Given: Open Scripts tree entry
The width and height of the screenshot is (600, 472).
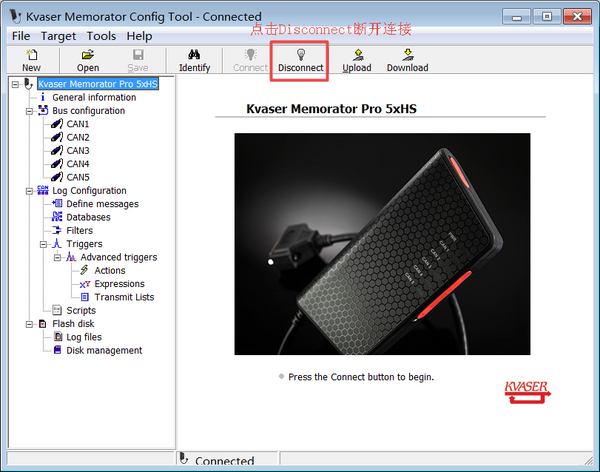Looking at the screenshot, I should (x=81, y=310).
